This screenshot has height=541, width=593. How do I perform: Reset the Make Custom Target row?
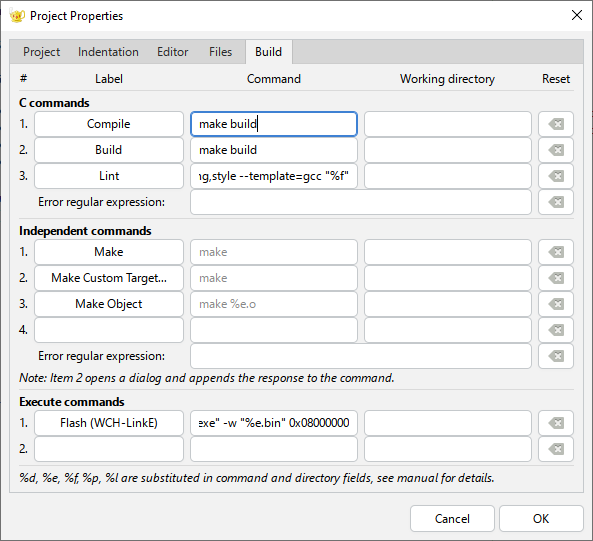pyautogui.click(x=556, y=278)
